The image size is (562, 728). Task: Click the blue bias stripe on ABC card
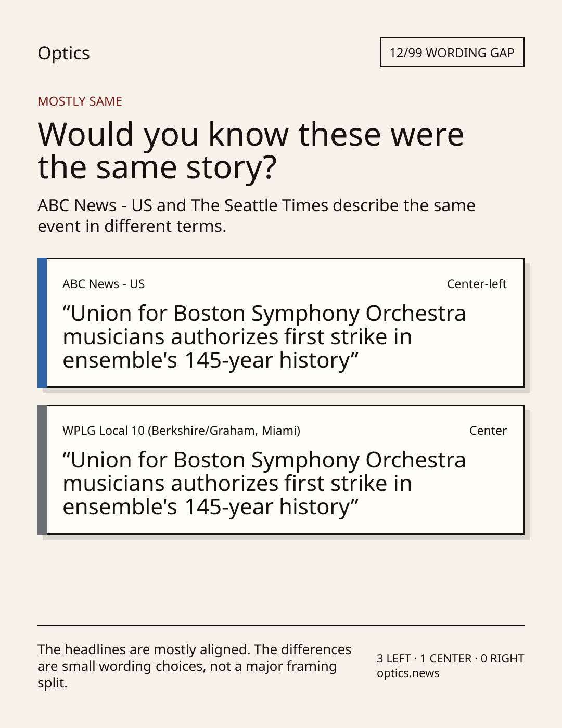point(42,323)
